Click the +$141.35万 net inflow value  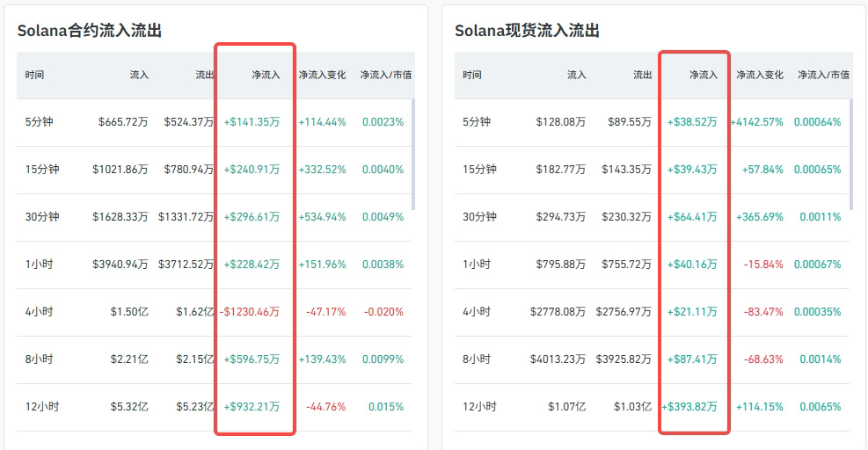252,122
